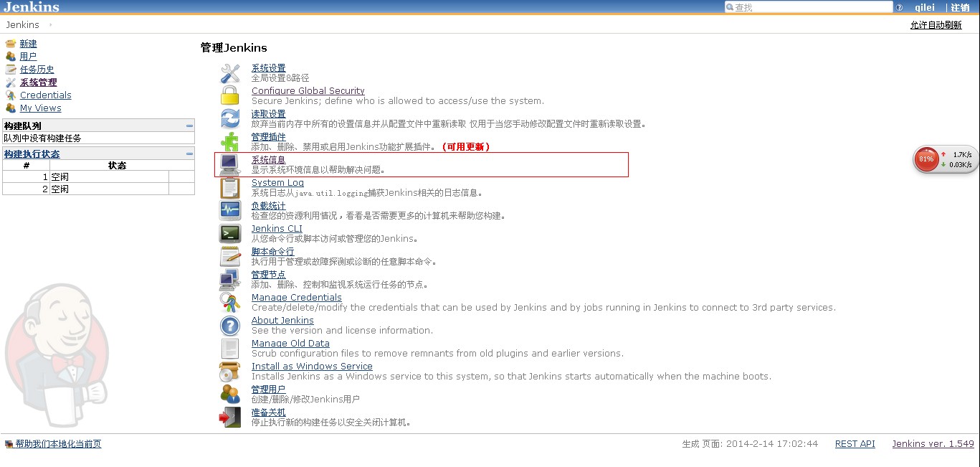Click the 查找 search box

point(809,7)
